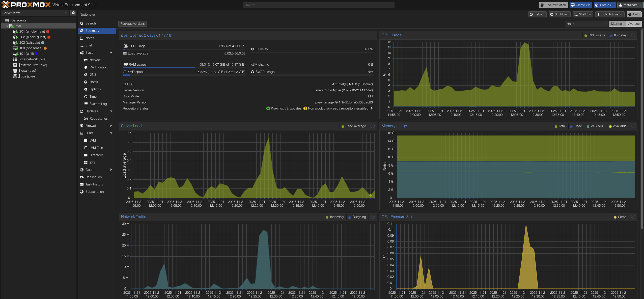Open the Task History list icon
Screen dimensions: 644x299
[x=82, y=184]
